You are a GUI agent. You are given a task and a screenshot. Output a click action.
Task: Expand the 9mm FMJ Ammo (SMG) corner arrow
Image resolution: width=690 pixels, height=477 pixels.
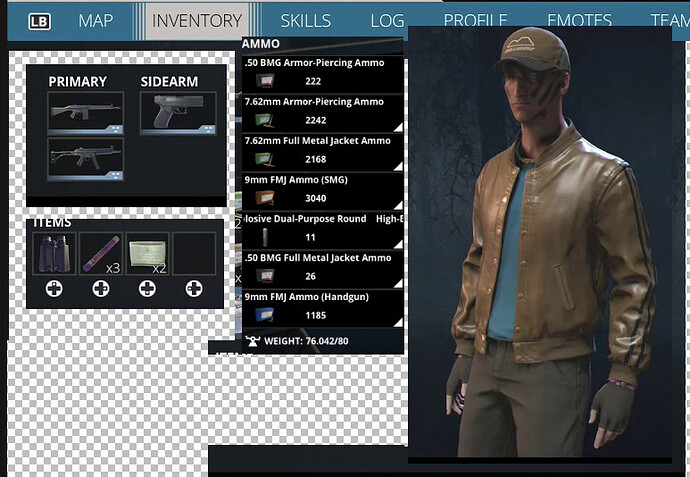point(398,205)
